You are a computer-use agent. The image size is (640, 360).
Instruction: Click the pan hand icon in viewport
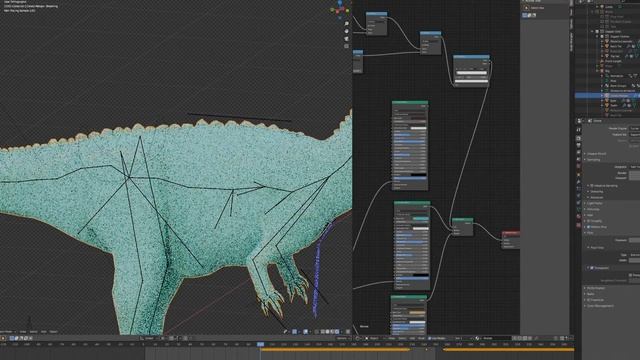pyautogui.click(x=347, y=31)
